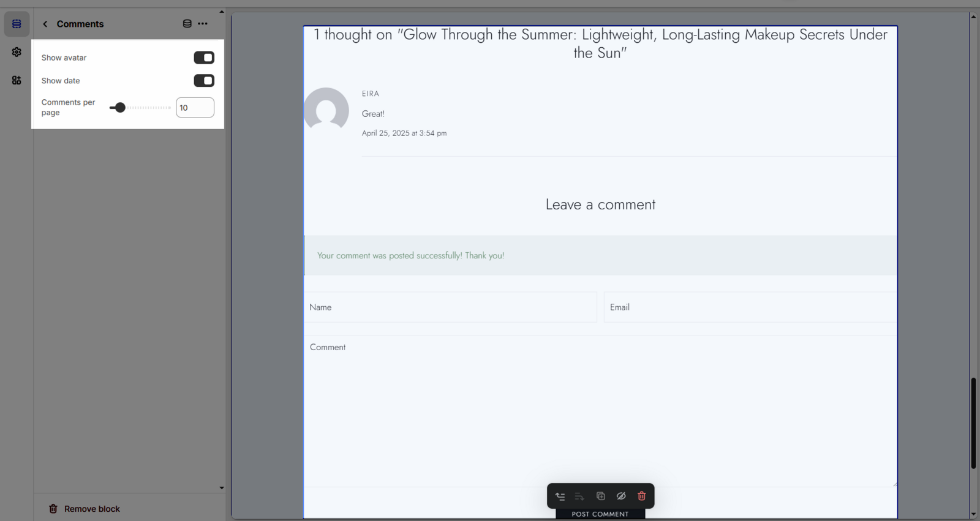Focus the Email input field
This screenshot has width=980, height=521.
[x=750, y=307]
